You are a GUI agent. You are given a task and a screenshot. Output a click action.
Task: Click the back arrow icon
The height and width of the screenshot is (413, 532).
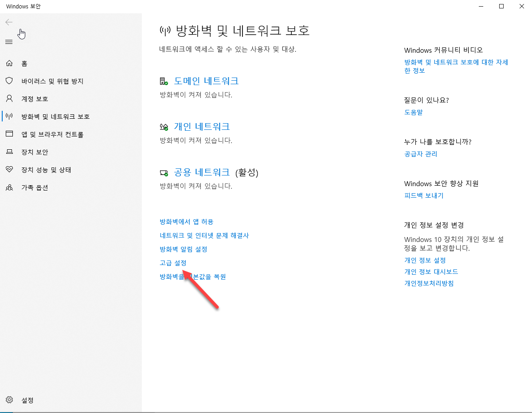click(x=9, y=22)
